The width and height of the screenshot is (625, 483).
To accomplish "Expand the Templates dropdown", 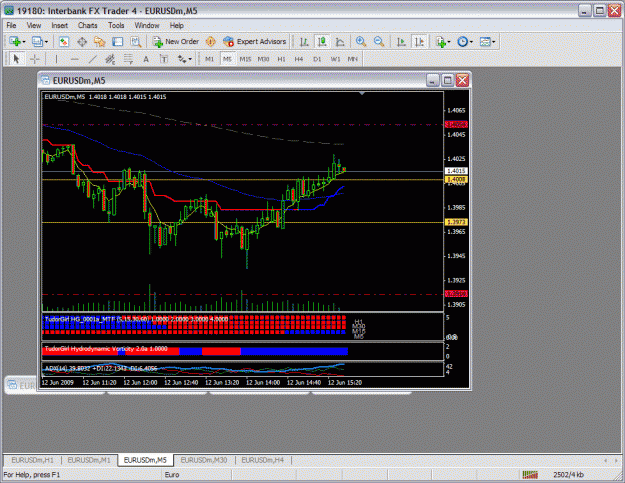I will (x=494, y=42).
